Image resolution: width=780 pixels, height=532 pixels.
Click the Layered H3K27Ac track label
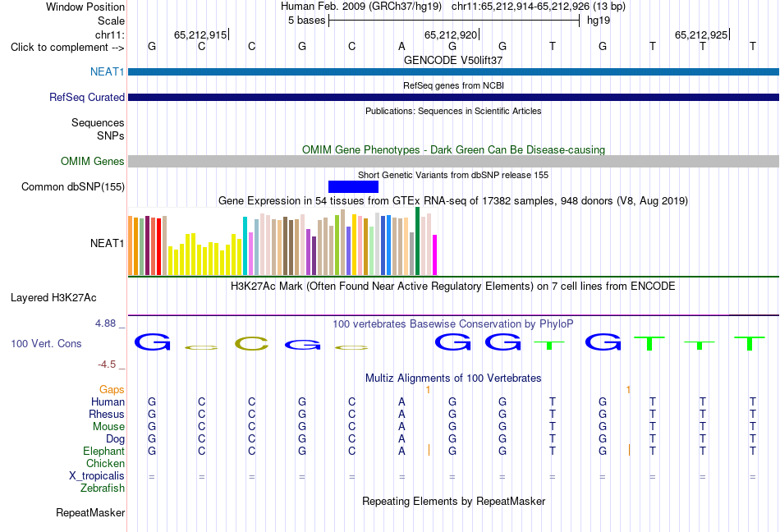tap(53, 297)
